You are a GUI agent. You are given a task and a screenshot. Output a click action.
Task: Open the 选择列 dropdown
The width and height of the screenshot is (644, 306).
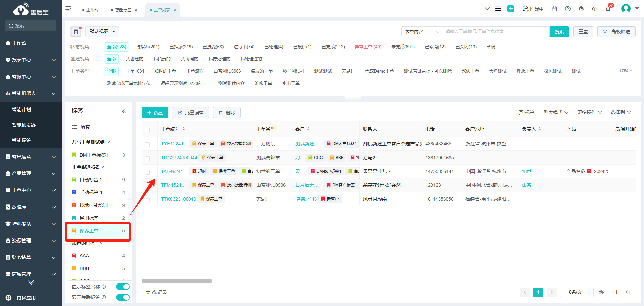click(621, 112)
